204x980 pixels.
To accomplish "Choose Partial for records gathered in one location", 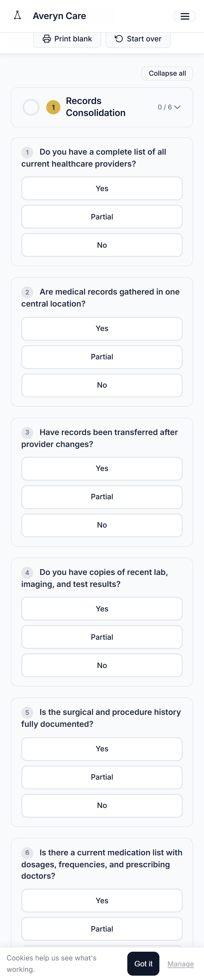I will pos(102,357).
